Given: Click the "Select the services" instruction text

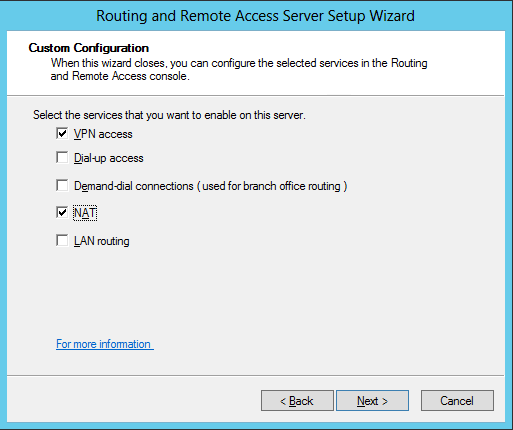Looking at the screenshot, I should (169, 115).
